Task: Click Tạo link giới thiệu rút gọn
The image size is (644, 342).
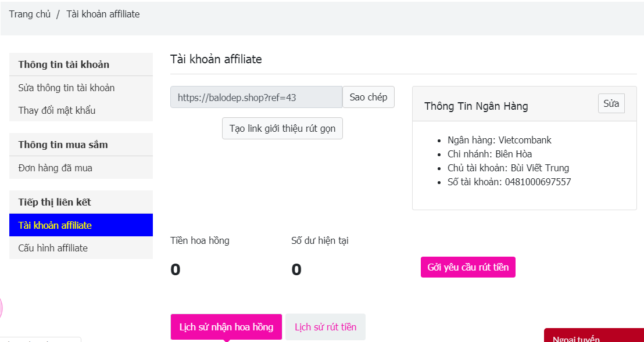Action: tap(282, 128)
